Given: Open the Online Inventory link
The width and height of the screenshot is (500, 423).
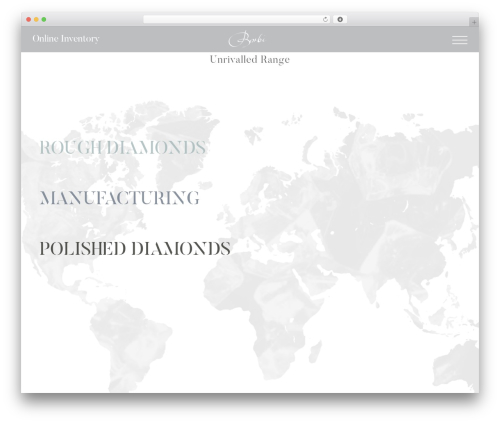Looking at the screenshot, I should (66, 39).
